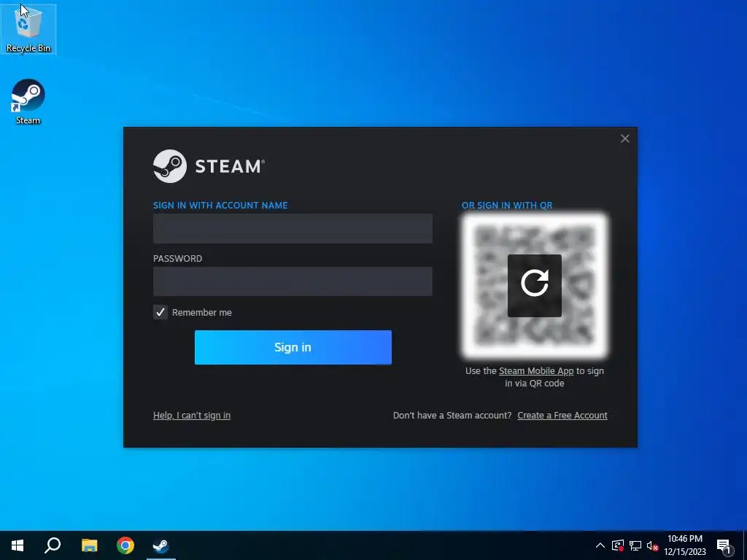Show hidden system tray icons
Viewport: 747px width, 560px height.
[600, 545]
